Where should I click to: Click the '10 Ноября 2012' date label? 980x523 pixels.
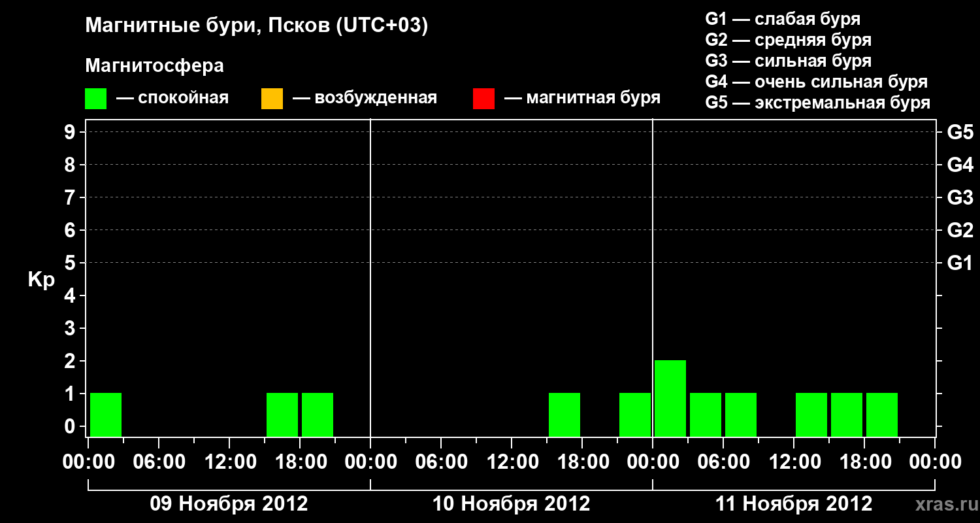[511, 504]
